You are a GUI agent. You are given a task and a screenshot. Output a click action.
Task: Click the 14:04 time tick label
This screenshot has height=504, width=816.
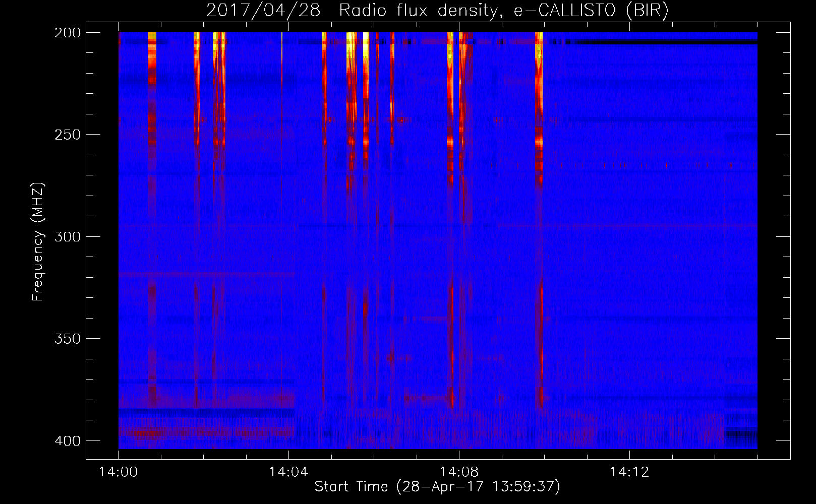click(288, 472)
